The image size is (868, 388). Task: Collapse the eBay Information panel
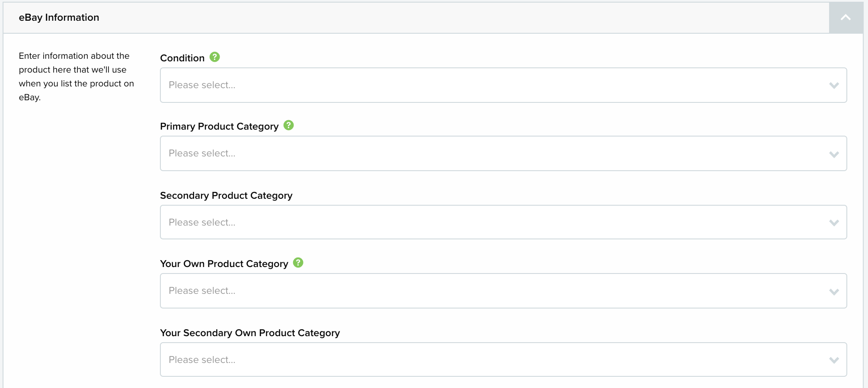(846, 18)
